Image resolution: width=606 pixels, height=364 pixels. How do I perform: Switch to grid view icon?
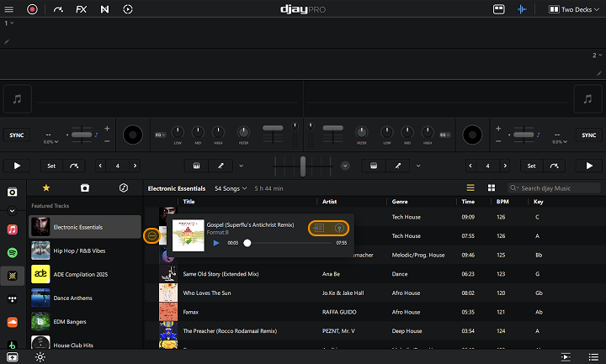click(492, 188)
